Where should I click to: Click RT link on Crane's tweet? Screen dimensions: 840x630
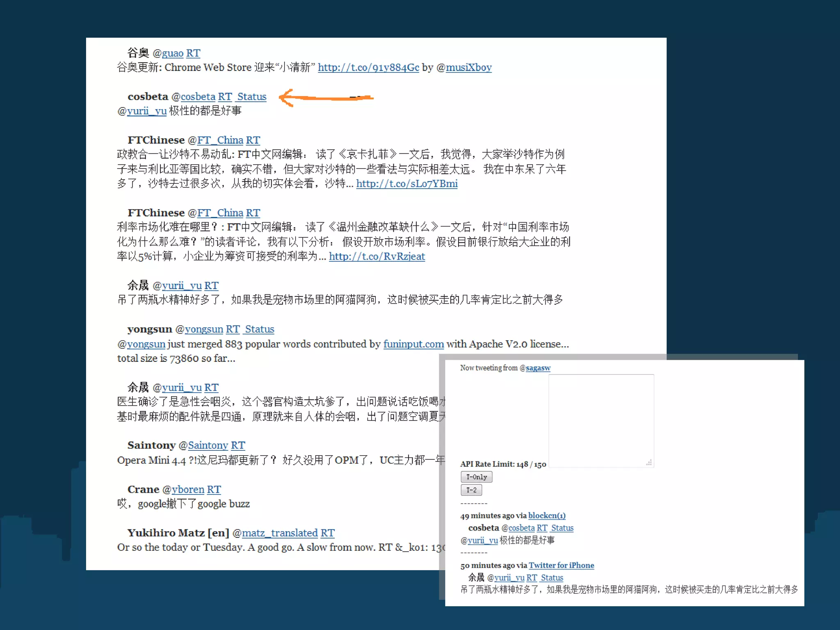pos(214,489)
